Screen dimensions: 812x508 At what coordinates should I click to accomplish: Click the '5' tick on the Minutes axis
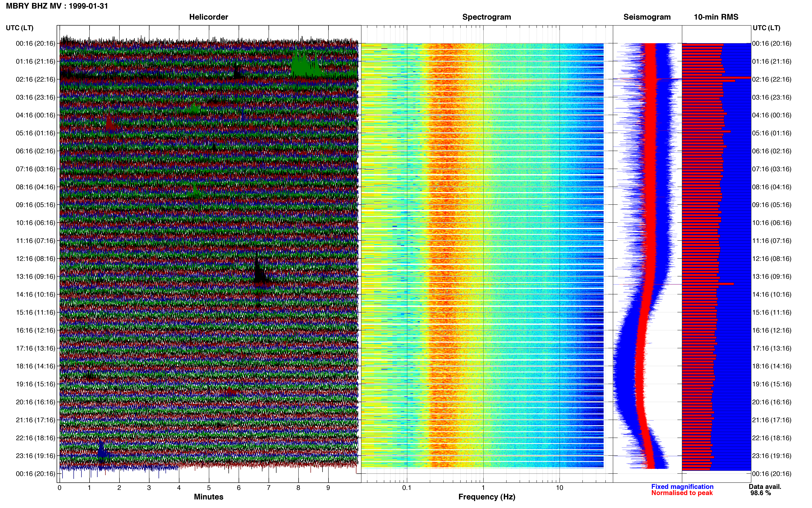(x=209, y=488)
